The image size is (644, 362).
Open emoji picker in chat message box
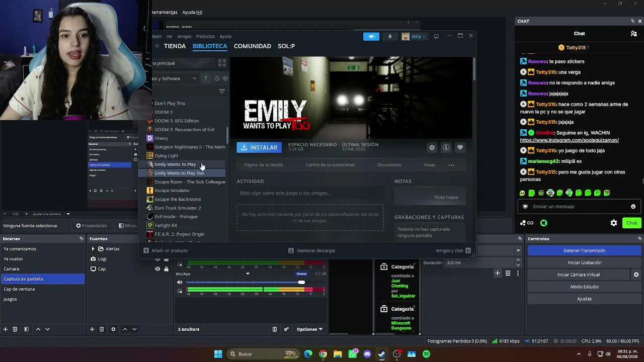pyautogui.click(x=633, y=207)
